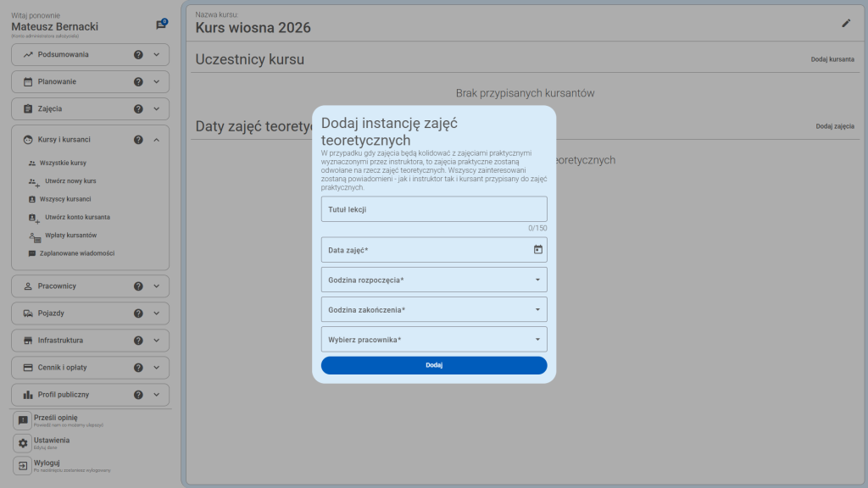Click help icon next to Cennik i opłaty
This screenshot has height=488, width=868.
[138, 368]
